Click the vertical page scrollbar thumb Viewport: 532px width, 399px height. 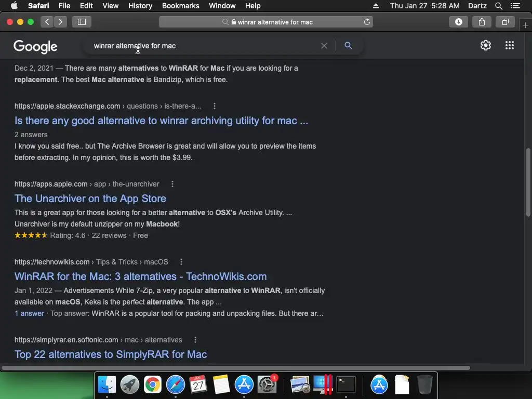[528, 182]
